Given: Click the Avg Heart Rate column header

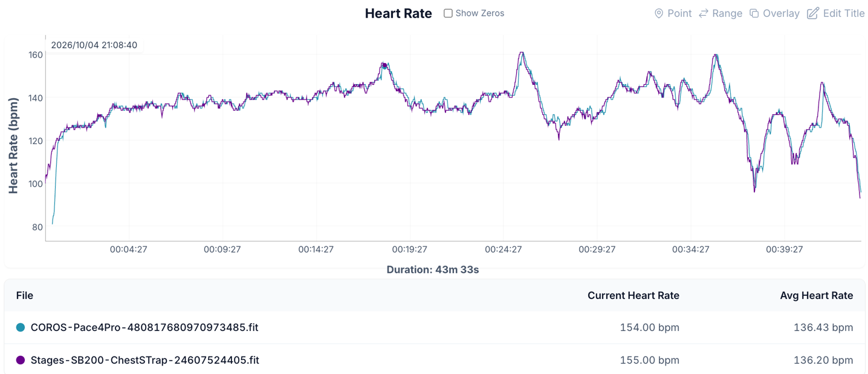Looking at the screenshot, I should (817, 295).
